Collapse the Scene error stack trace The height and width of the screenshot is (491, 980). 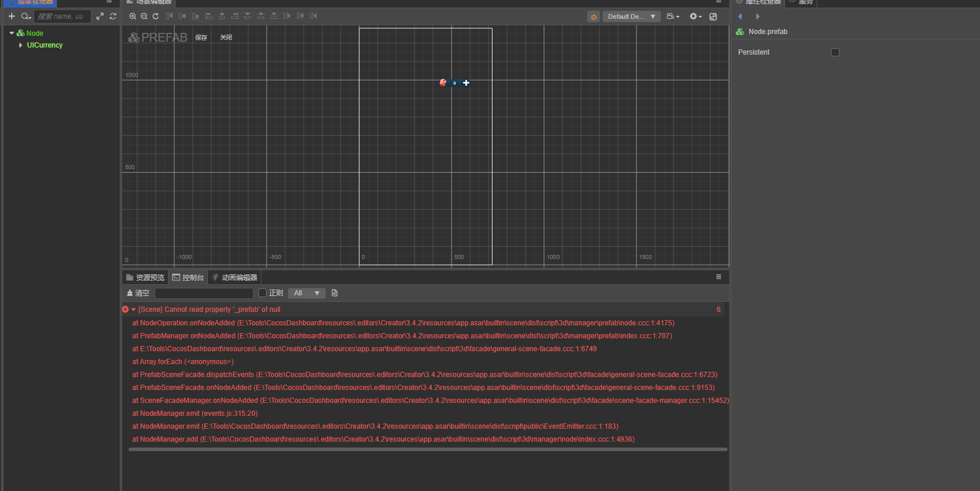pos(133,310)
